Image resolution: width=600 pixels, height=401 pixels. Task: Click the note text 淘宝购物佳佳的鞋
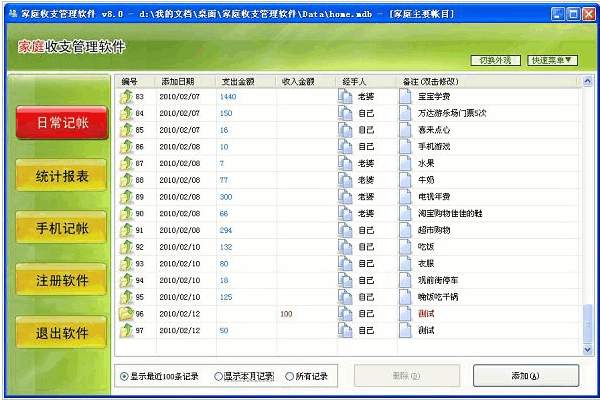tap(450, 214)
